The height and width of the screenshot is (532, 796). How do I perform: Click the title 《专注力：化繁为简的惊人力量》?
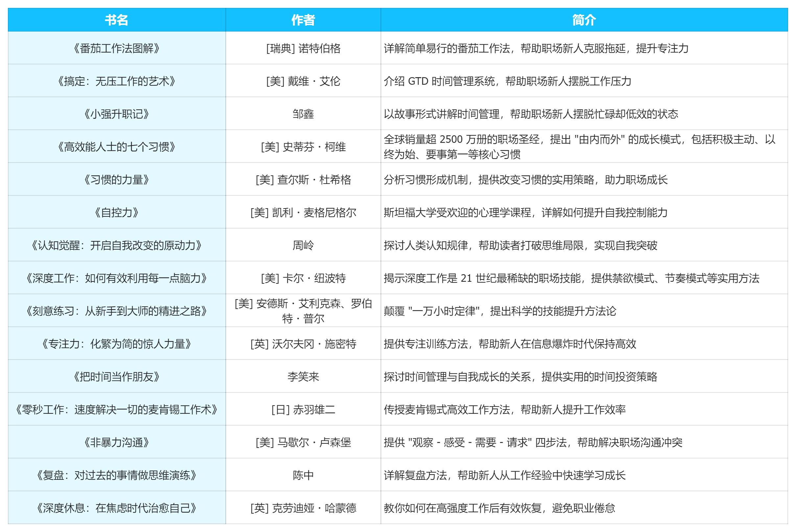tap(115, 344)
